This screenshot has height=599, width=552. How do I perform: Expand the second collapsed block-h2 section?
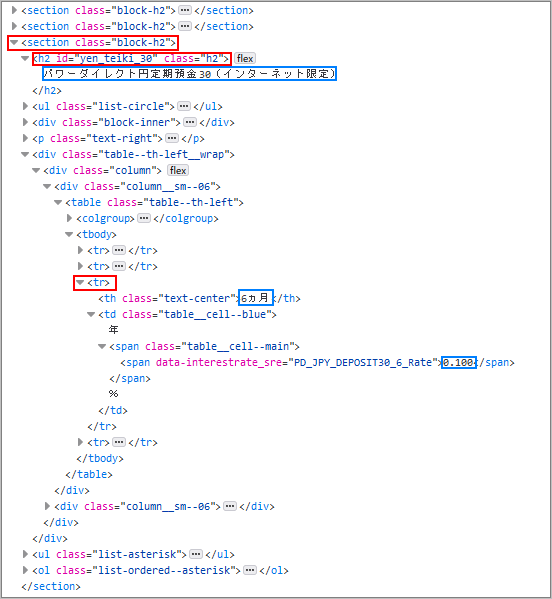pos(15,26)
